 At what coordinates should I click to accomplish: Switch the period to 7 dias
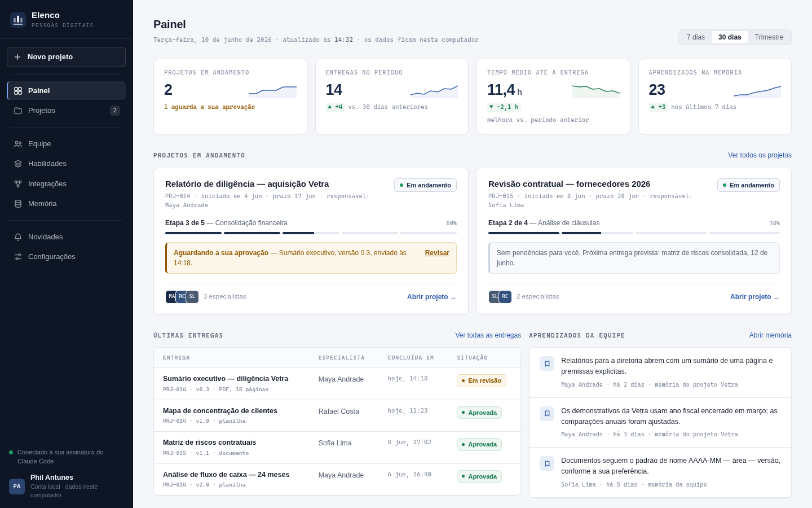click(x=696, y=37)
